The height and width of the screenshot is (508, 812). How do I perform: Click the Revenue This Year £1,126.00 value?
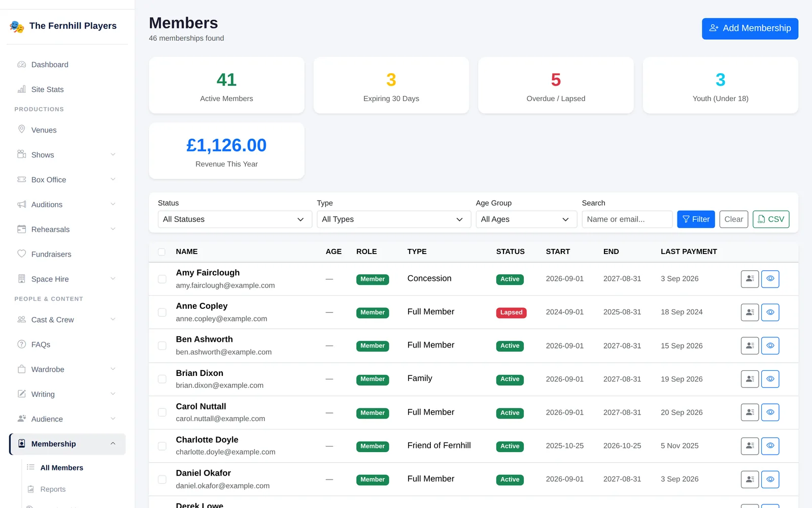[226, 145]
